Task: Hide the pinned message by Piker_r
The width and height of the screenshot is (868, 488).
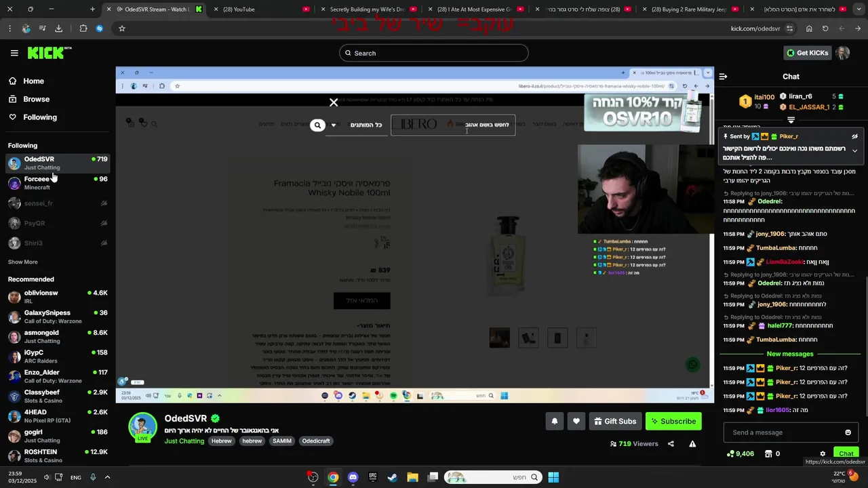Action: [x=854, y=136]
